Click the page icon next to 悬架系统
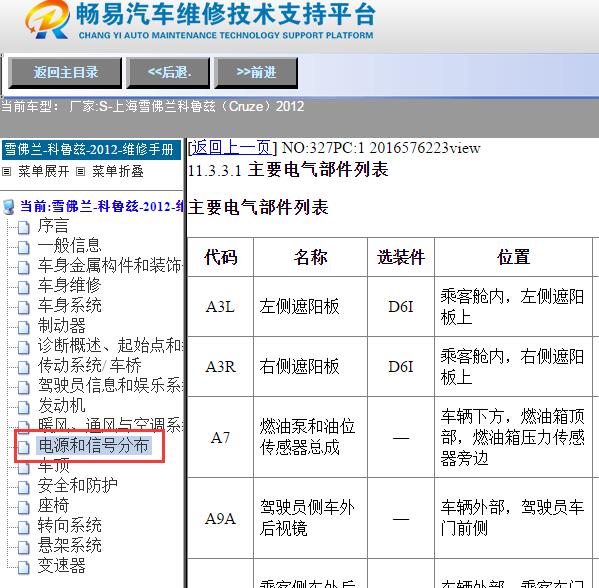 click(24, 547)
